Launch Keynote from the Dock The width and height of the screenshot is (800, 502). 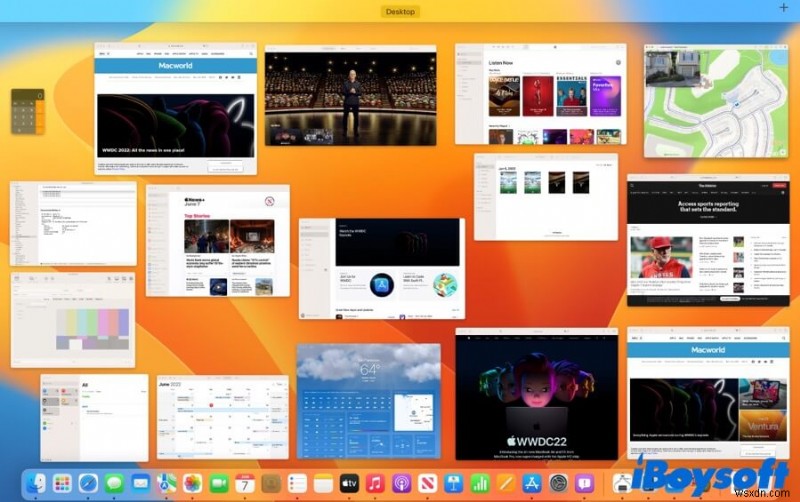454,483
